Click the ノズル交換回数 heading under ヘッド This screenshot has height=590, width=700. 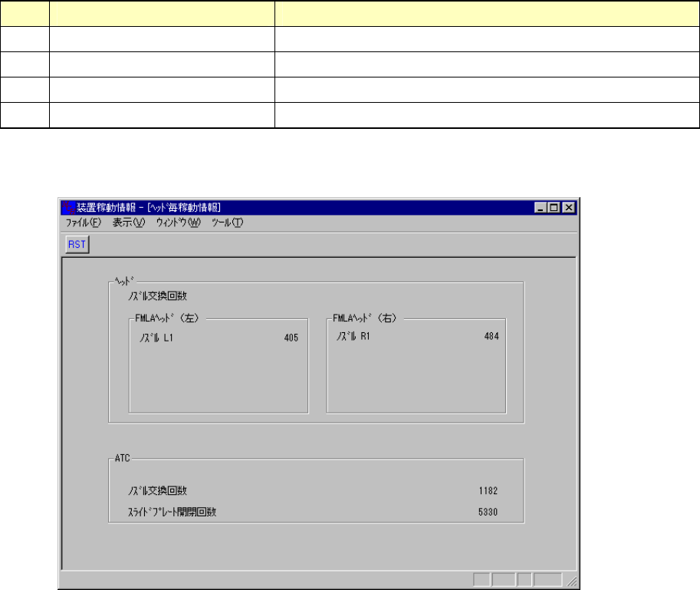[158, 296]
